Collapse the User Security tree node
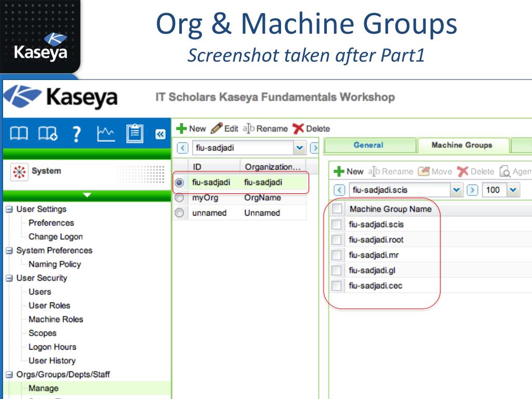The height and width of the screenshot is (399, 532). pyautogui.click(x=9, y=278)
